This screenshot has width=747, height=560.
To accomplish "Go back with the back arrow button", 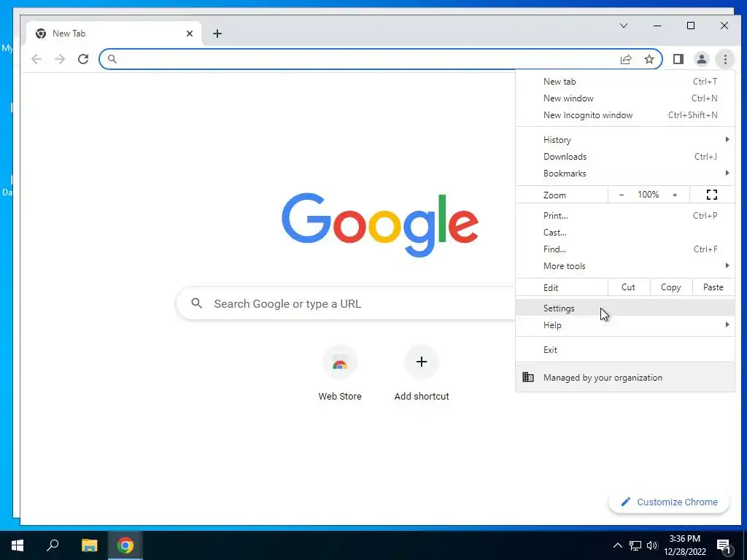I will point(36,59).
